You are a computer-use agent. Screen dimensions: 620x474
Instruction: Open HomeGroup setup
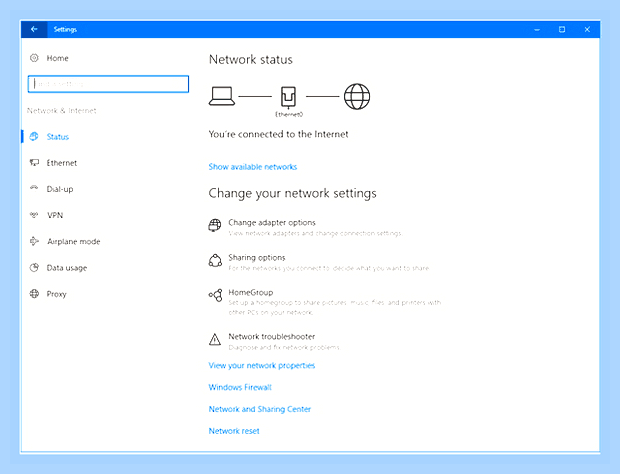point(251,293)
